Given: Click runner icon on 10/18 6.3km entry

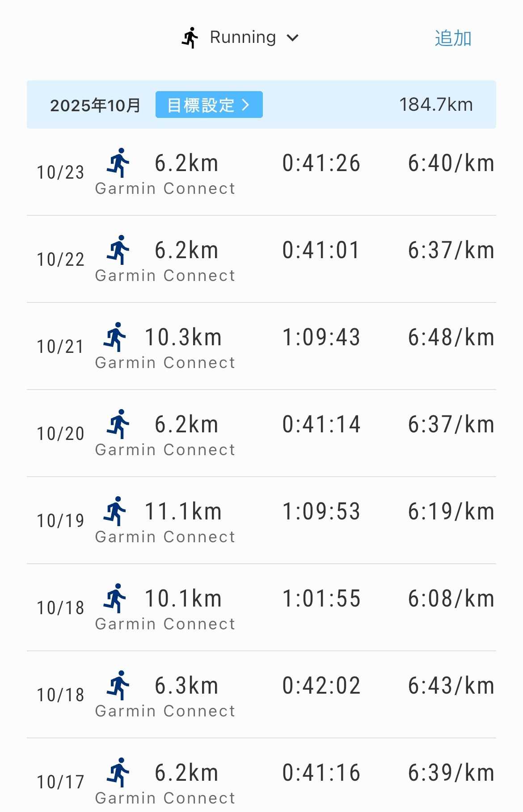Looking at the screenshot, I should pos(118,686).
